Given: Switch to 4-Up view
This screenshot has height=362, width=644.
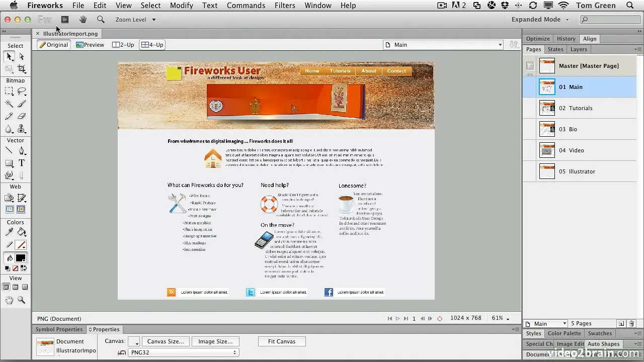Looking at the screenshot, I should pos(152,45).
